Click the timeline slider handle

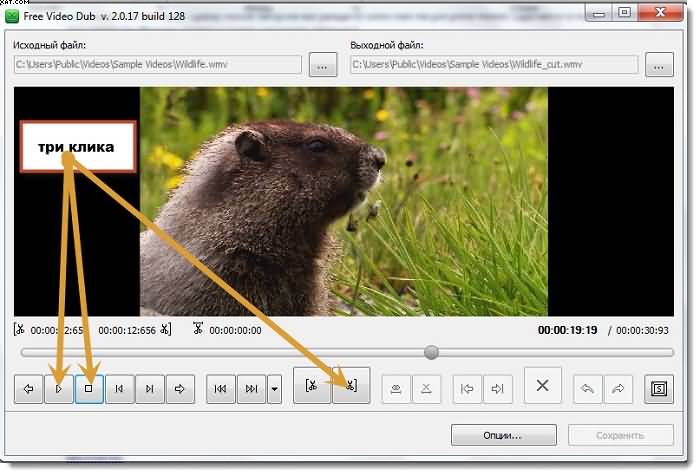pyautogui.click(x=431, y=352)
